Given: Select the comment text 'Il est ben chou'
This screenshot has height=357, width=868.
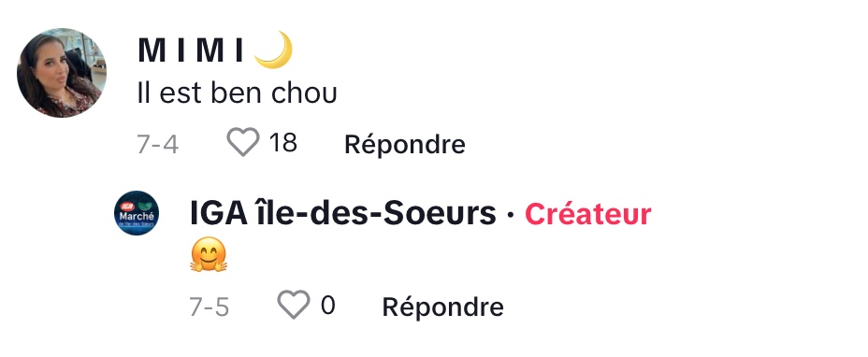Looking at the screenshot, I should coord(237,93).
